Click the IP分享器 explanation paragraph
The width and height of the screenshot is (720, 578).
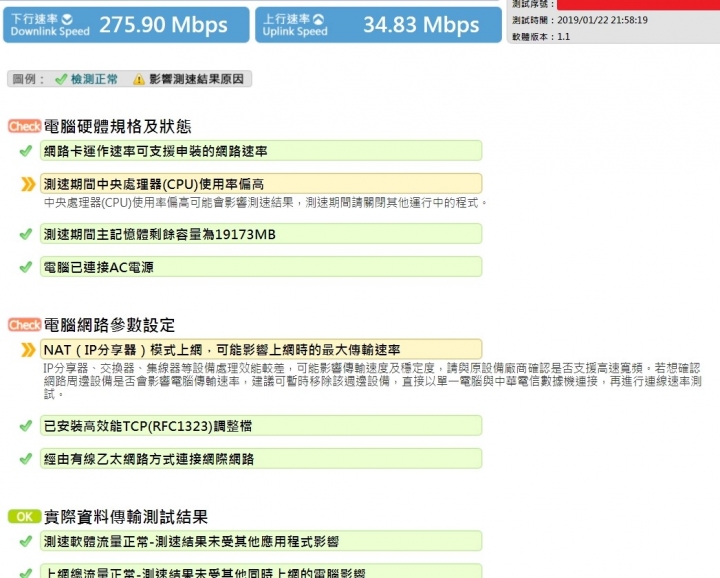(372, 381)
